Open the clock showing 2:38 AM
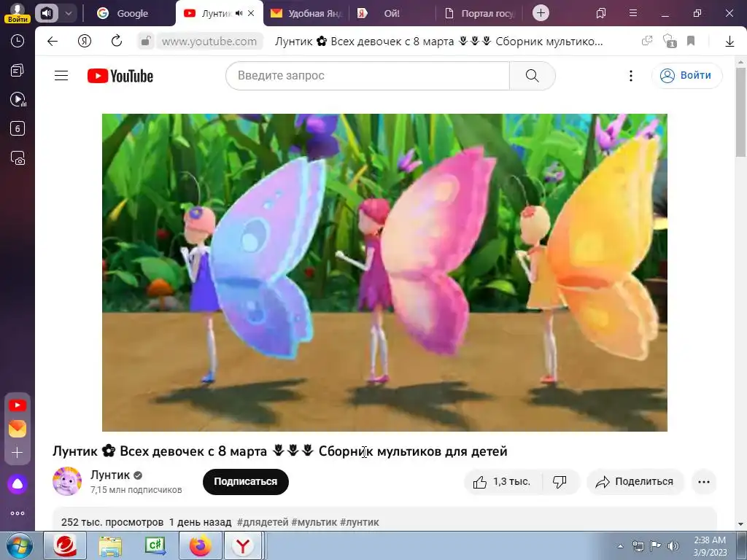 pos(710,546)
